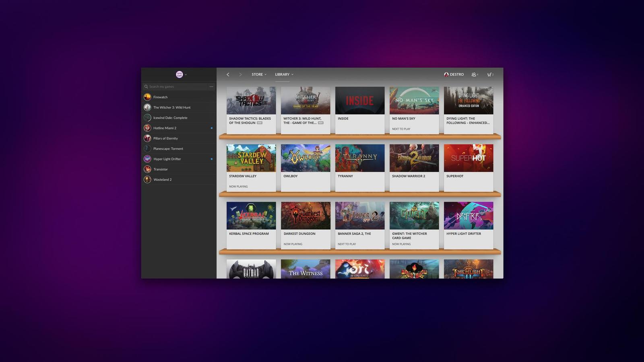Click the forward navigation arrow
This screenshot has height=362, width=644.
(x=240, y=74)
